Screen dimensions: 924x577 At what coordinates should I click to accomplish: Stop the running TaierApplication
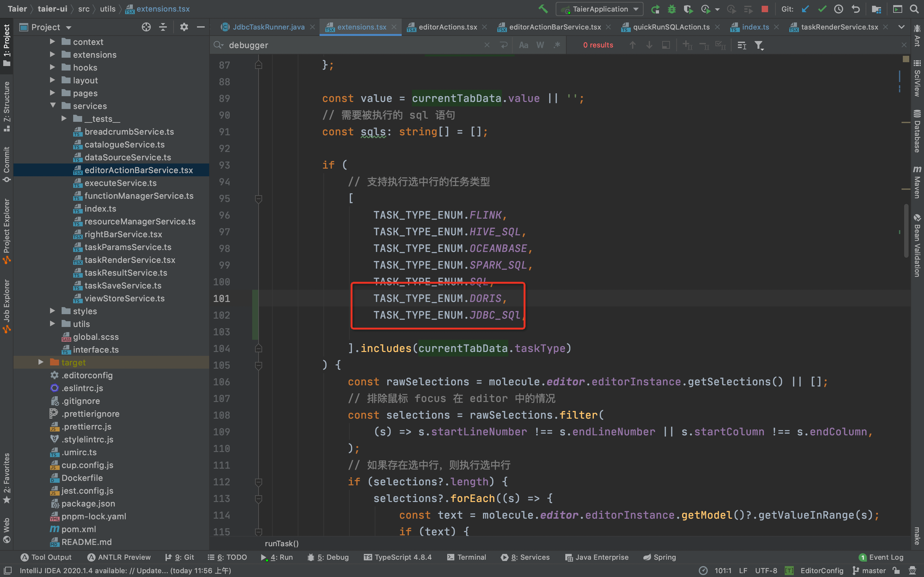765,9
